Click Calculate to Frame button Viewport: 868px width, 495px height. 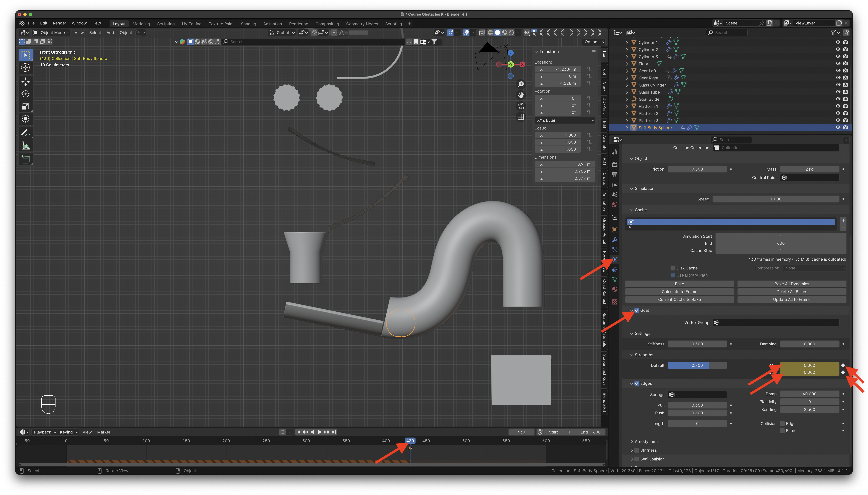click(679, 292)
